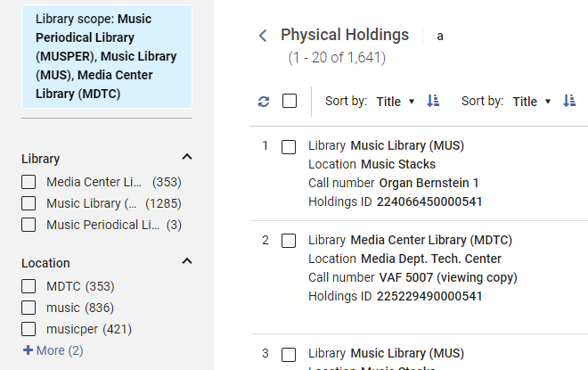
Task: Select checkbox for result 3
Action: (x=289, y=355)
